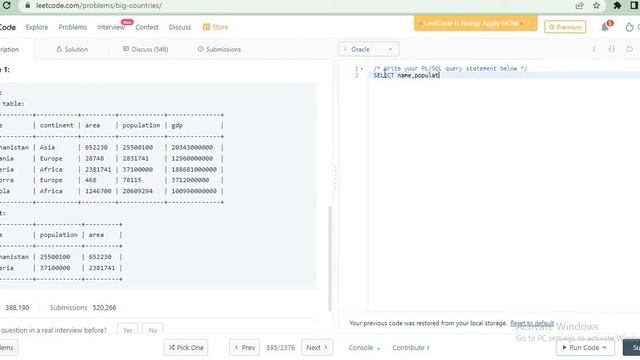Go to the Interview section
This screenshot has height=360, width=640.
click(111, 27)
